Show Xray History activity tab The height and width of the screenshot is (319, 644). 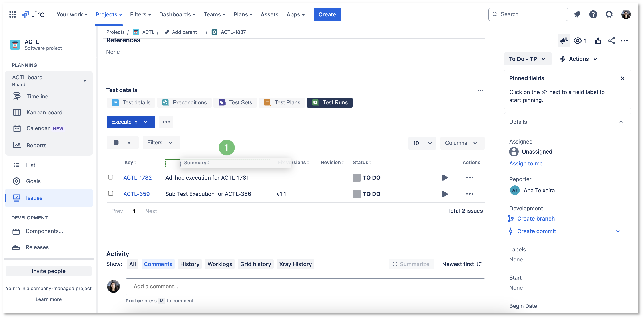[295, 264]
